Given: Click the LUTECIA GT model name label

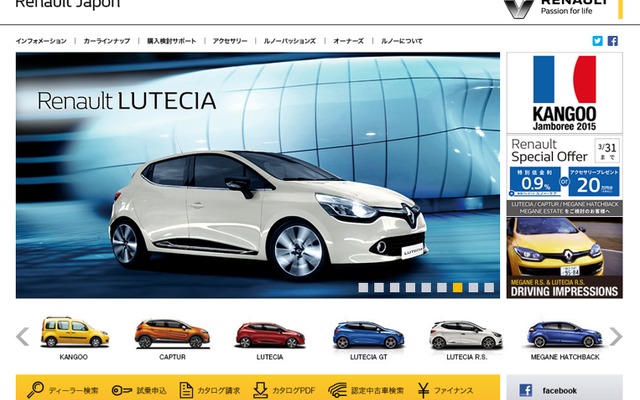Looking at the screenshot, I should coord(369,357).
